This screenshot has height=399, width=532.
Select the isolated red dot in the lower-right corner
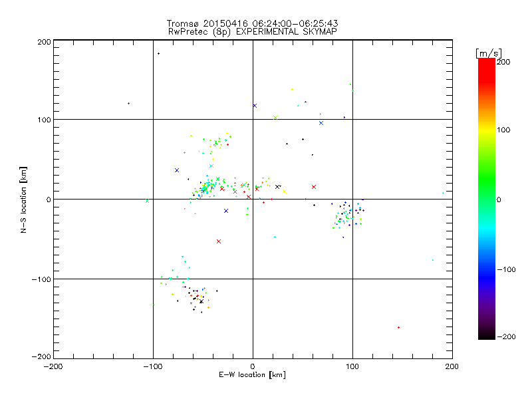(x=398, y=327)
